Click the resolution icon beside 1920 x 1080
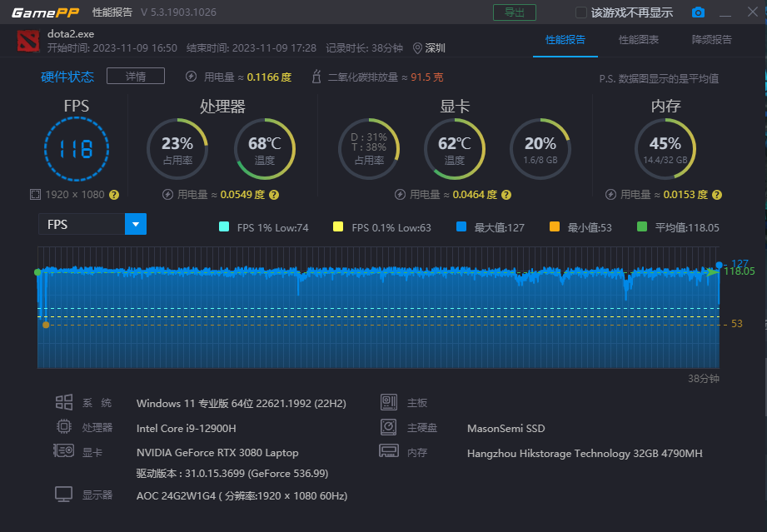The width and height of the screenshot is (767, 532). tap(35, 195)
